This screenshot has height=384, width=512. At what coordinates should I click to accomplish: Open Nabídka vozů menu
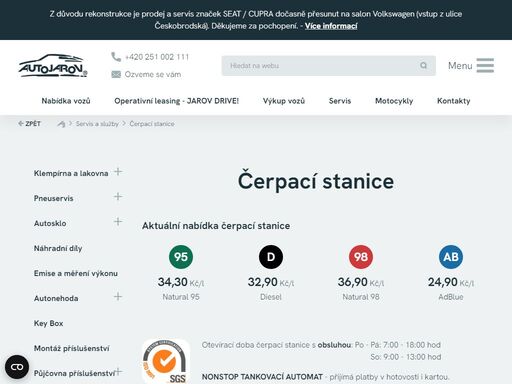pos(66,101)
